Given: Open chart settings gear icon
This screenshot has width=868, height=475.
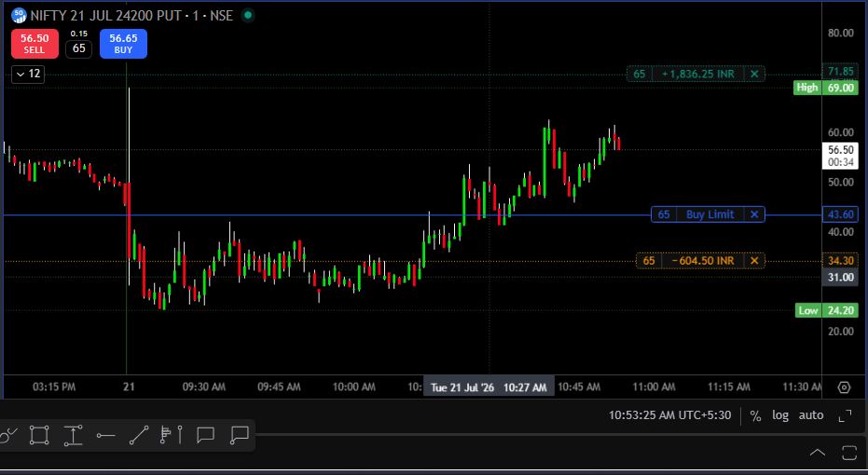Looking at the screenshot, I should click(x=844, y=387).
